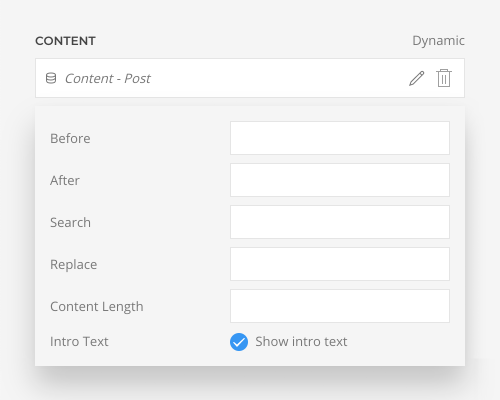Click into the Replace input field
This screenshot has width=500, height=400.
click(x=340, y=264)
